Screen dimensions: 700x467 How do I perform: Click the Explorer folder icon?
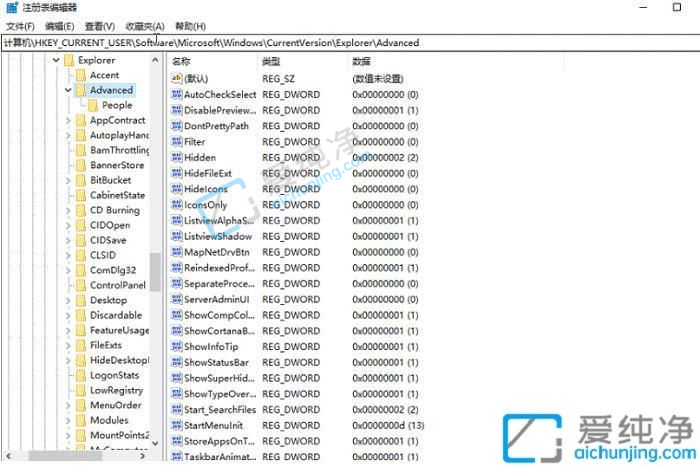(69, 60)
